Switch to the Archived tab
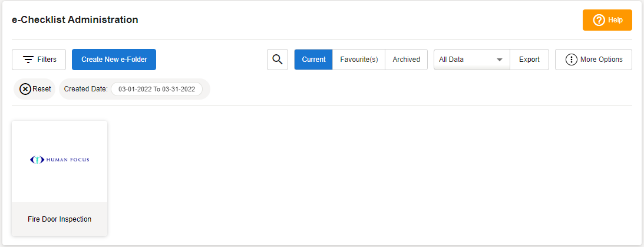Image resolution: width=644 pixels, height=247 pixels. pos(406,60)
